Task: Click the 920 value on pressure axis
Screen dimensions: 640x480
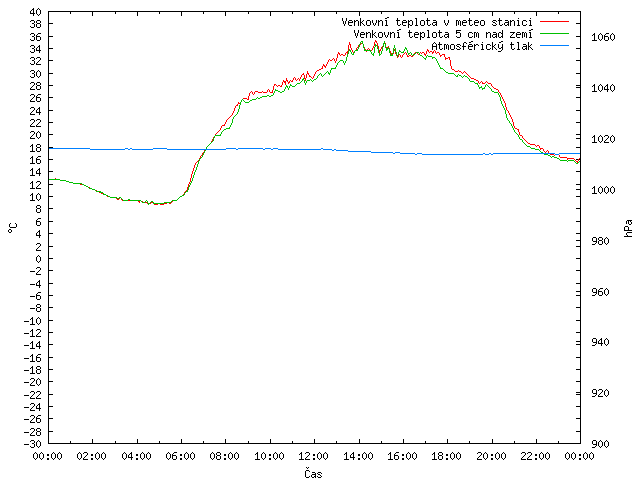Action: click(x=600, y=393)
